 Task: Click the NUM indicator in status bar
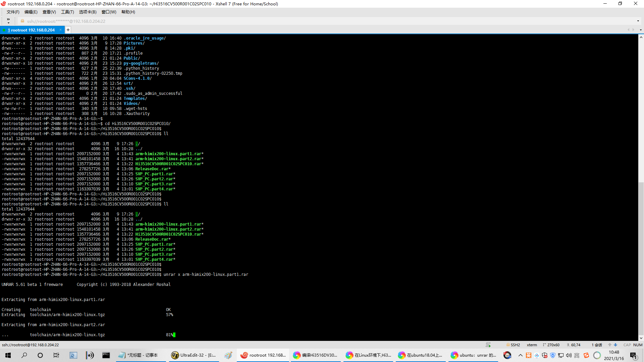coord(638,345)
